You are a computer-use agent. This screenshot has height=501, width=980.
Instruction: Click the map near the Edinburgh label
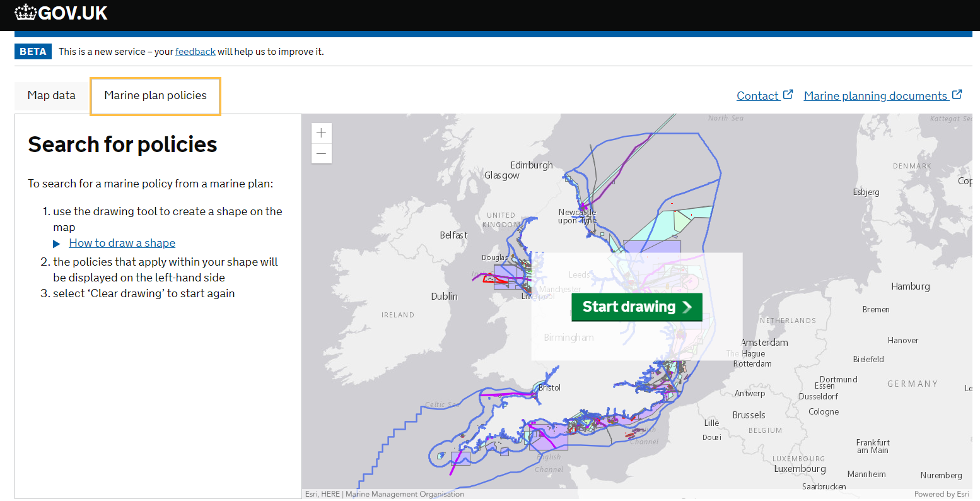point(531,165)
